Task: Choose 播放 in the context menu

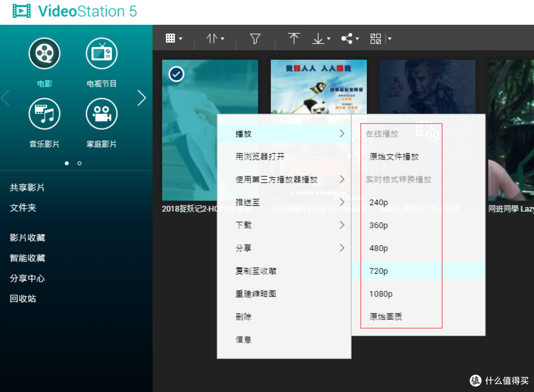Action: pos(284,133)
